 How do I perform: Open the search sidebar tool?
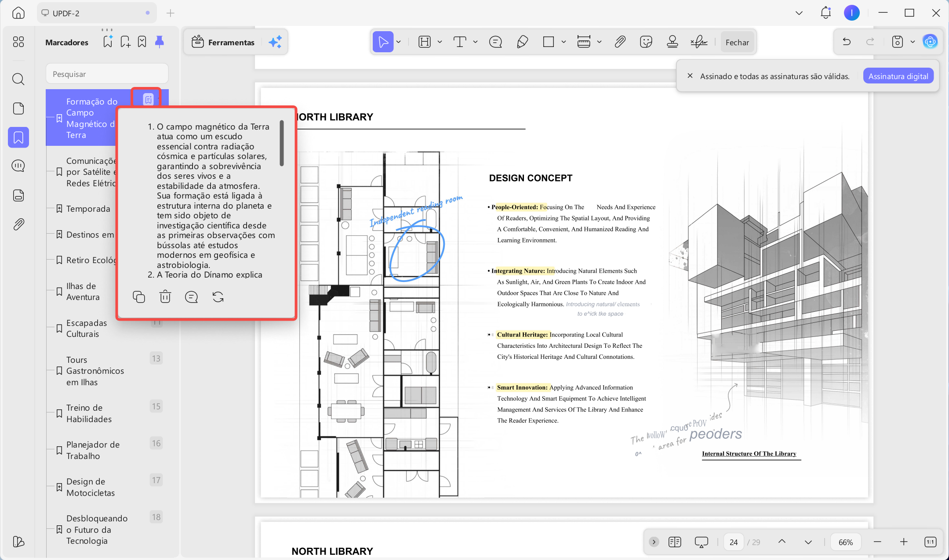(x=18, y=79)
